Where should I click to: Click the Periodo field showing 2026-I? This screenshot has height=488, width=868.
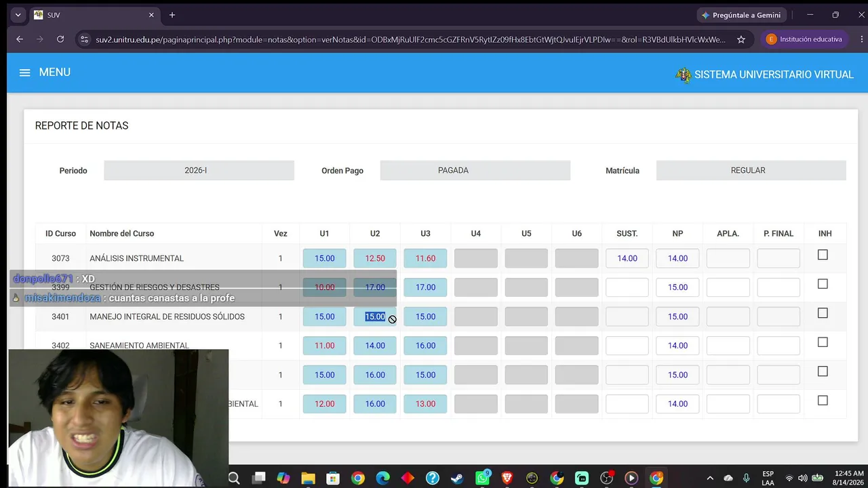[199, 170]
